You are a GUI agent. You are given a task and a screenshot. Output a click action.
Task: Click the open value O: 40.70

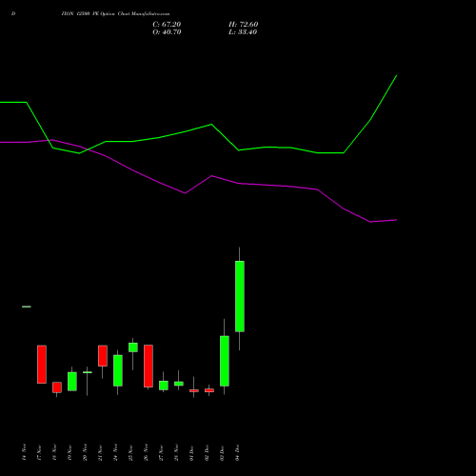pos(167,32)
